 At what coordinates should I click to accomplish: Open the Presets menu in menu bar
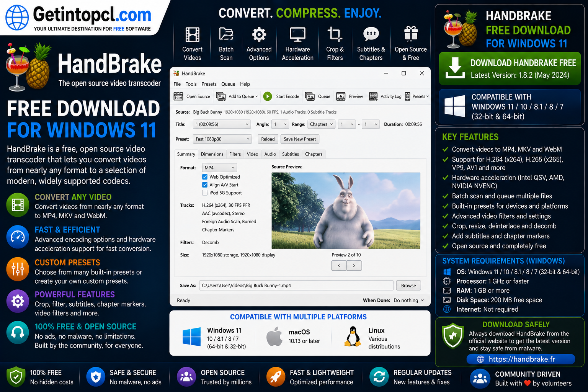point(209,84)
